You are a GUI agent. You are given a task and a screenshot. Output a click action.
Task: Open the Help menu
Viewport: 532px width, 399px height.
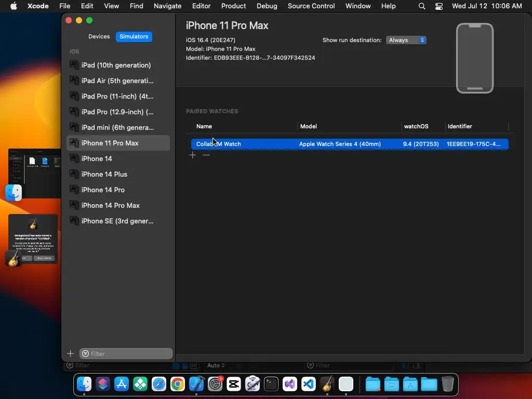pyautogui.click(x=389, y=6)
